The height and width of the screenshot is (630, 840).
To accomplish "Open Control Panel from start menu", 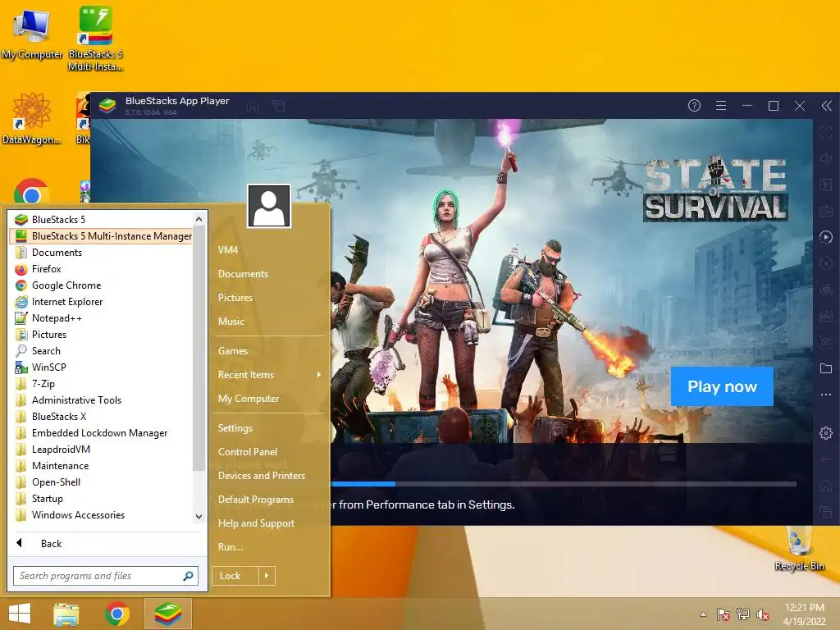I will [x=269, y=452].
